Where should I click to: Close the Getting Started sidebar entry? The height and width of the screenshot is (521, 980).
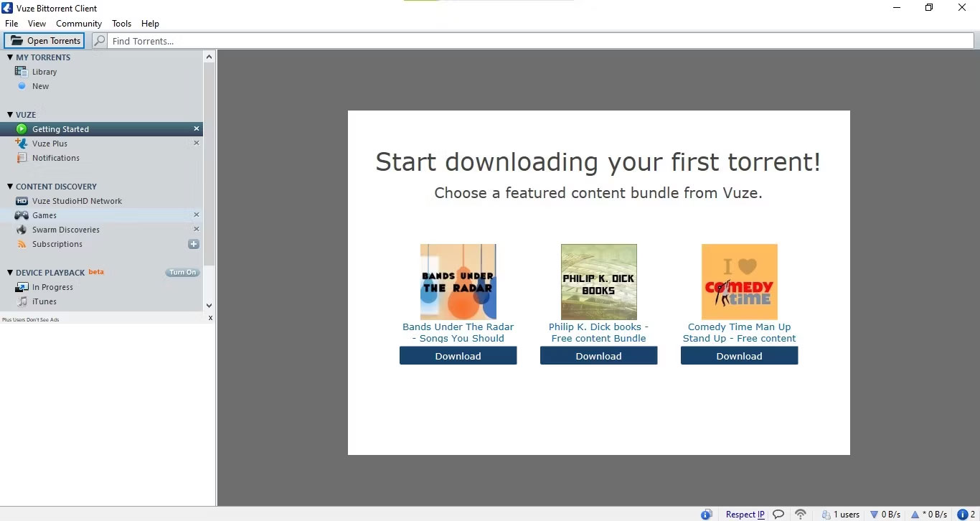point(197,128)
